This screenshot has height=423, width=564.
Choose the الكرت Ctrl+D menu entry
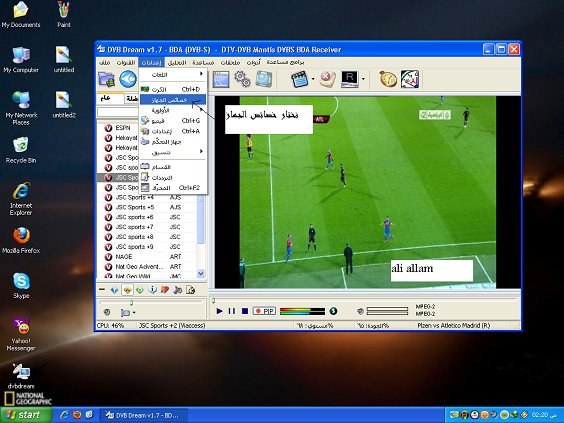pos(173,89)
